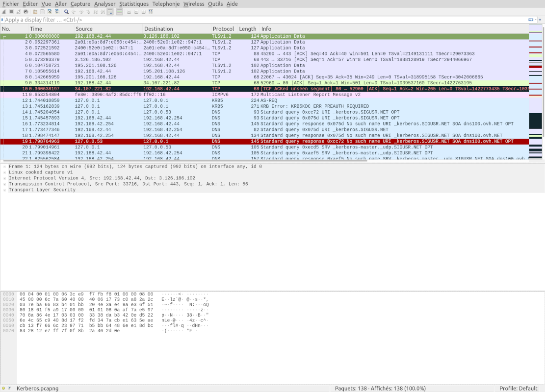545x392 pixels.
Task: Reload the Kerberos capture file
Action: point(57,12)
